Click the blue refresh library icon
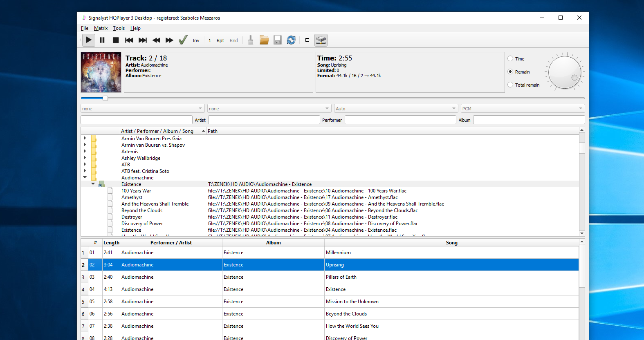This screenshot has width=644, height=340. click(291, 40)
